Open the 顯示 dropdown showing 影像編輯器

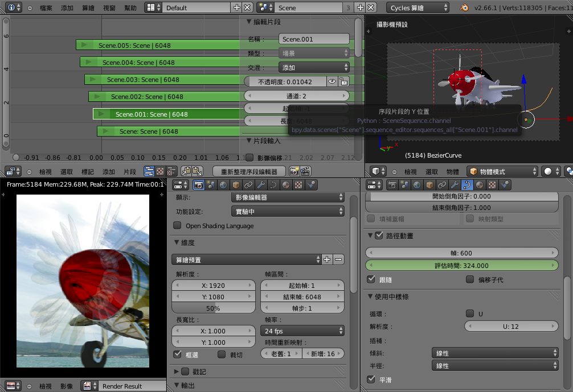(288, 197)
